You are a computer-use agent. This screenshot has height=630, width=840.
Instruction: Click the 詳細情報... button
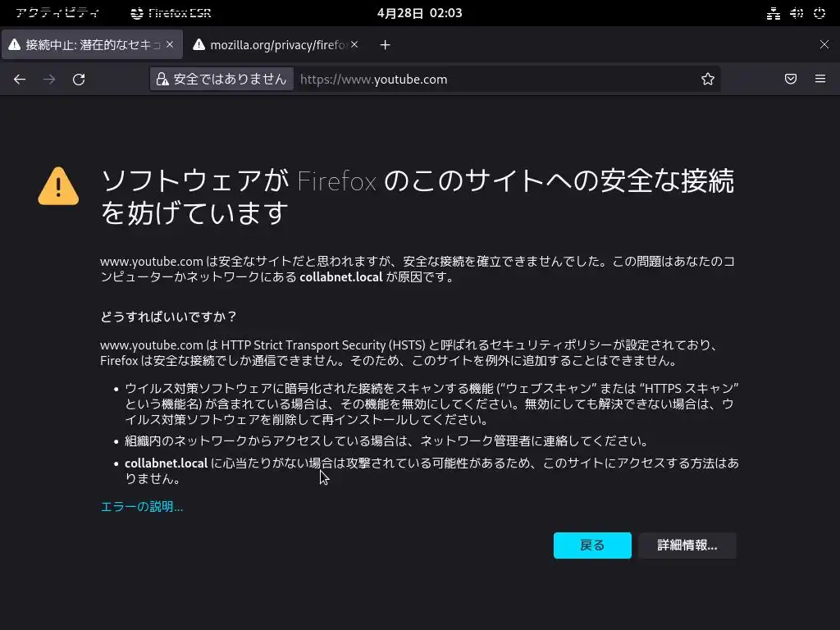[x=687, y=546]
